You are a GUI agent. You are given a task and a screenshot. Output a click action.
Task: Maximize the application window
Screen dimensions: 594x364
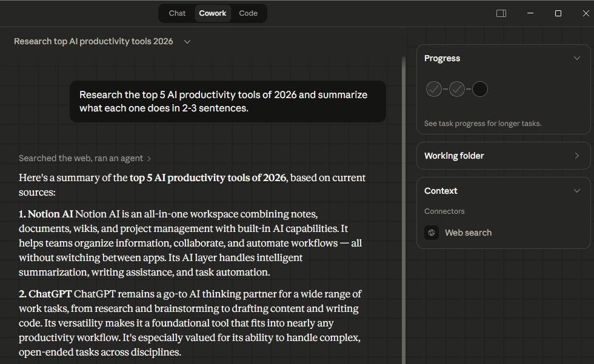[x=558, y=13]
